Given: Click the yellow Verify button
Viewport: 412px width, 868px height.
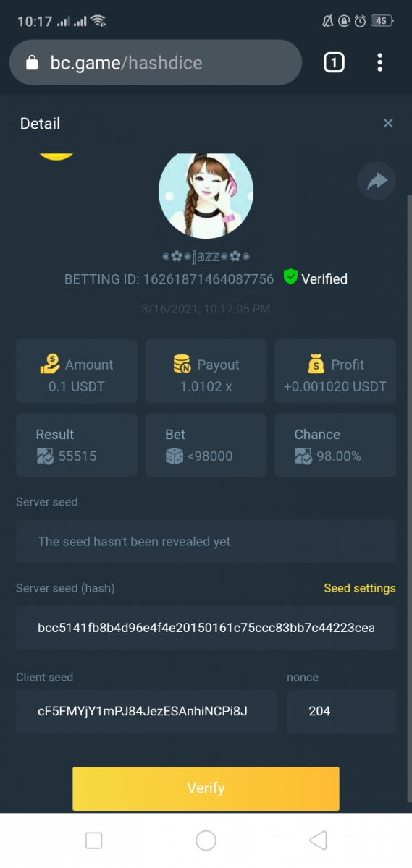Looking at the screenshot, I should (x=206, y=788).
